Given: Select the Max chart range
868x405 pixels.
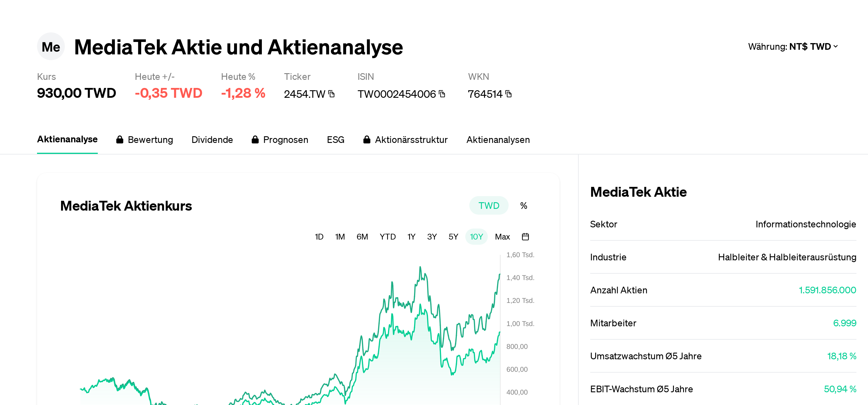Looking at the screenshot, I should pyautogui.click(x=502, y=237).
